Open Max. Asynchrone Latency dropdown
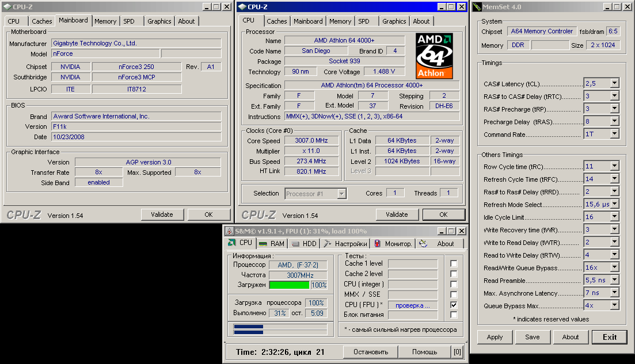Screen dimensions: 635x364 pos(614,293)
